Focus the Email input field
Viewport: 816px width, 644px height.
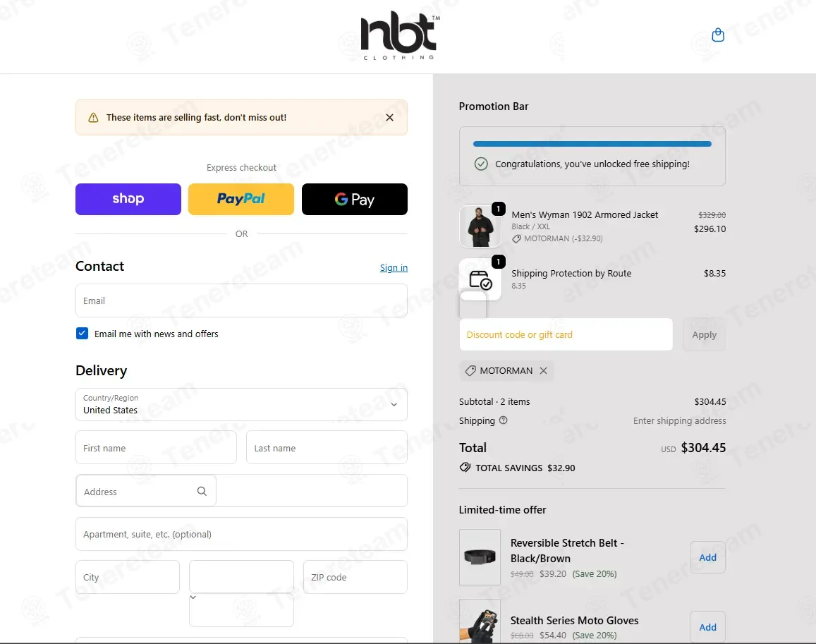pyautogui.click(x=241, y=300)
